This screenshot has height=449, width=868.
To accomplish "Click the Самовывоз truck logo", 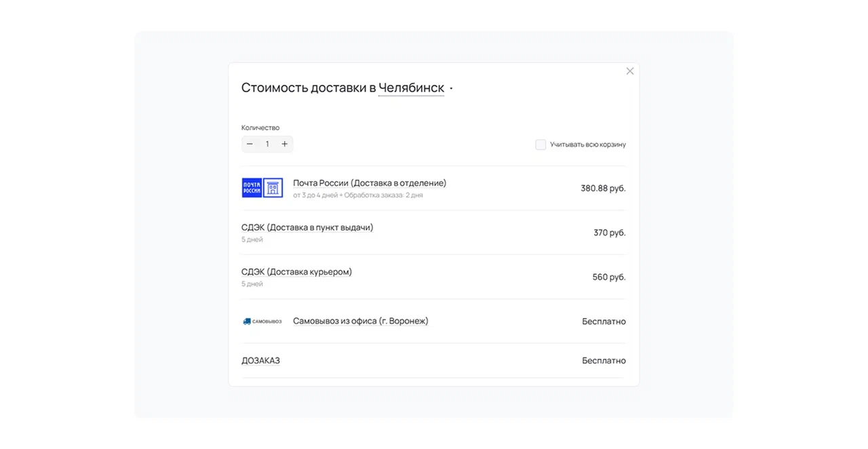I will coord(262,321).
